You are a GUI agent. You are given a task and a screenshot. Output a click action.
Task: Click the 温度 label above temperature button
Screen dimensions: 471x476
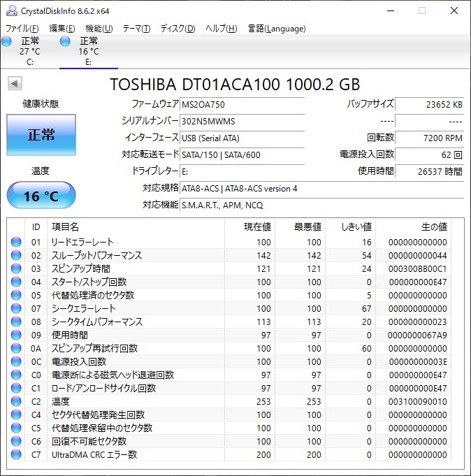coord(40,171)
